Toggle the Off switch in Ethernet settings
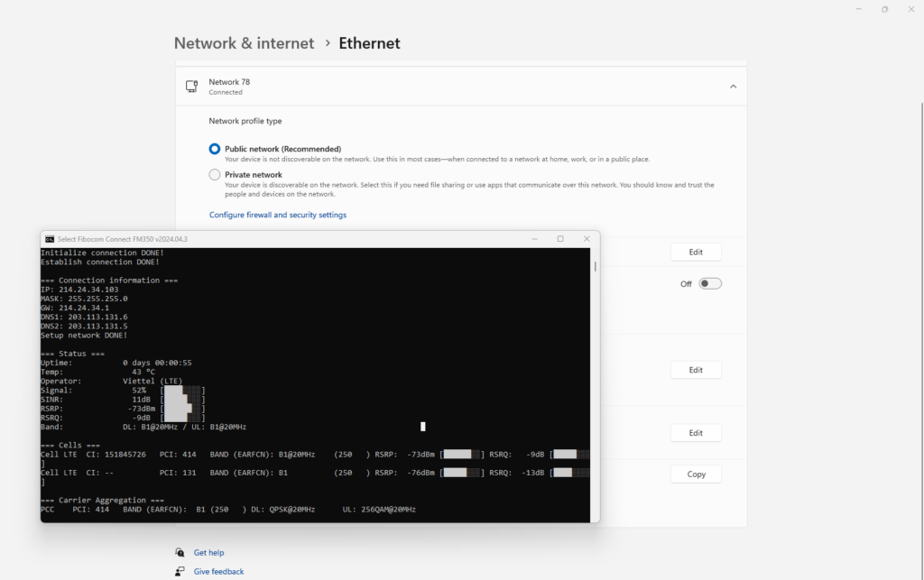The height and width of the screenshot is (580, 924). tap(710, 284)
